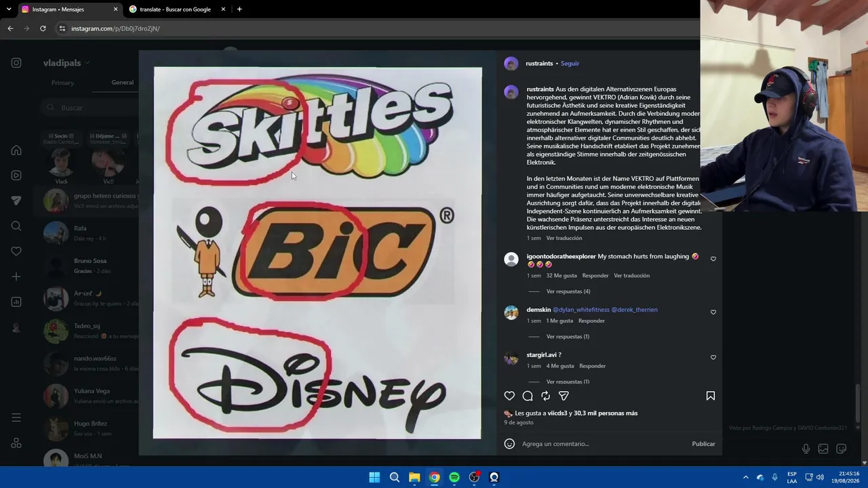Screen dimensions: 868x488
Task: Open the Hugo Britez conversation
Action: 90,428
